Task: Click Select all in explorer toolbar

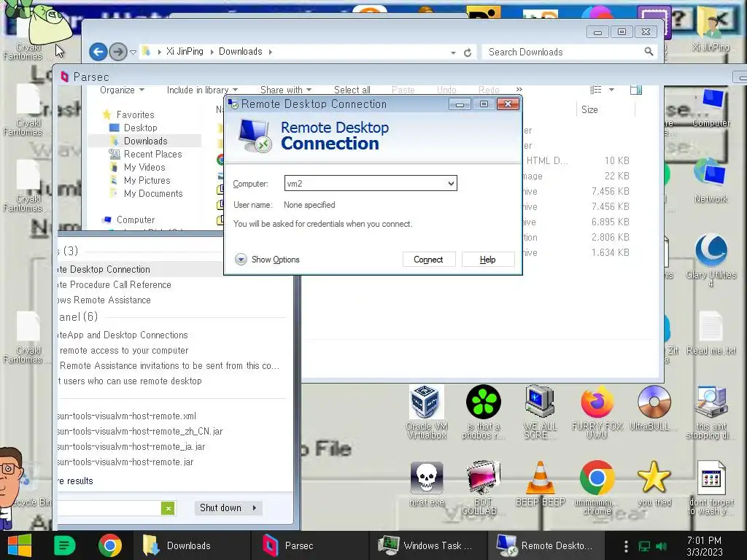Action: 352,90
